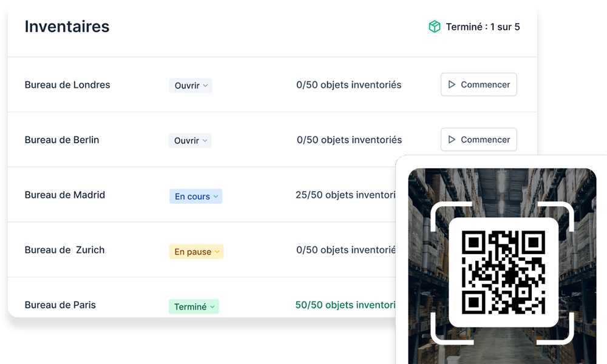The height and width of the screenshot is (364, 607).
Task: Open the Bureau de Zurich inventory
Action: 64,250
